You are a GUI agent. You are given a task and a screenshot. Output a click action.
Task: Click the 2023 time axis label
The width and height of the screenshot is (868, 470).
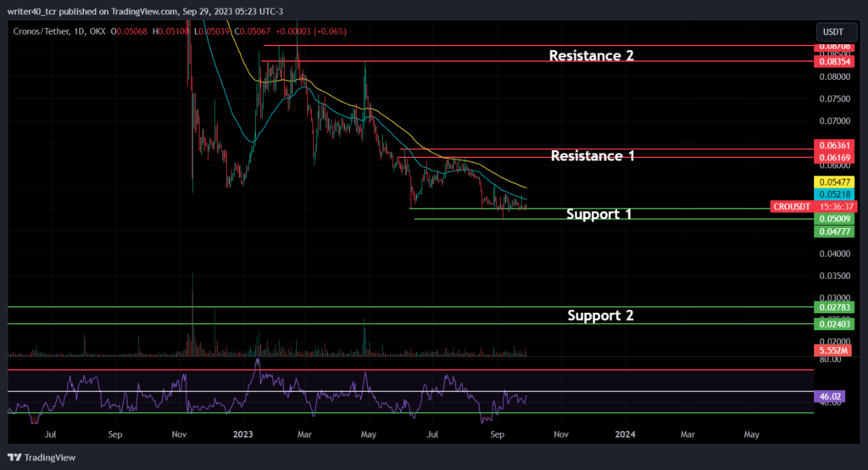(243, 434)
